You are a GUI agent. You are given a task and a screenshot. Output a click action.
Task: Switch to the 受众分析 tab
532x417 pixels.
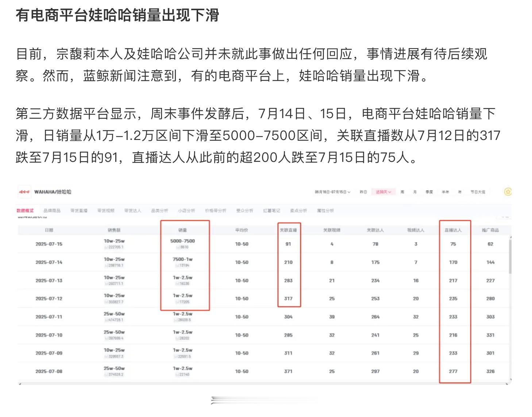(245, 211)
